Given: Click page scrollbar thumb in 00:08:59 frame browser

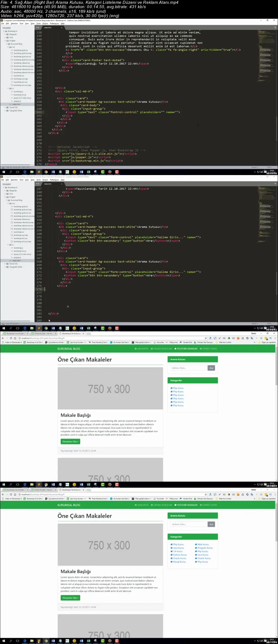Looking at the screenshot, I should 276,366.
